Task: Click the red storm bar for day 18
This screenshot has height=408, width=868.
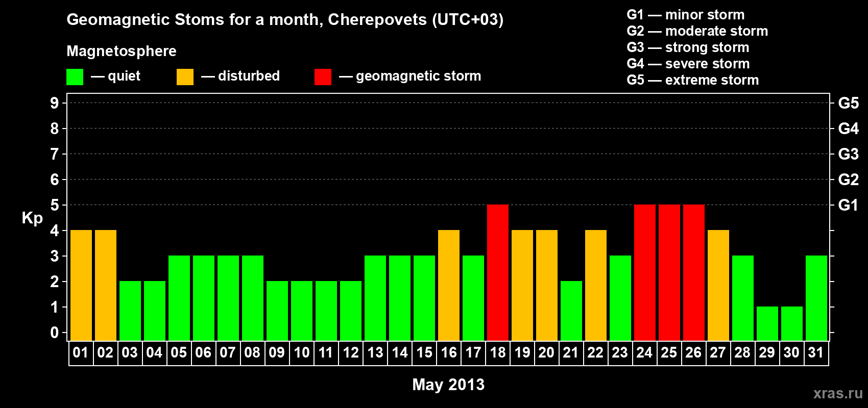Action: click(x=498, y=272)
